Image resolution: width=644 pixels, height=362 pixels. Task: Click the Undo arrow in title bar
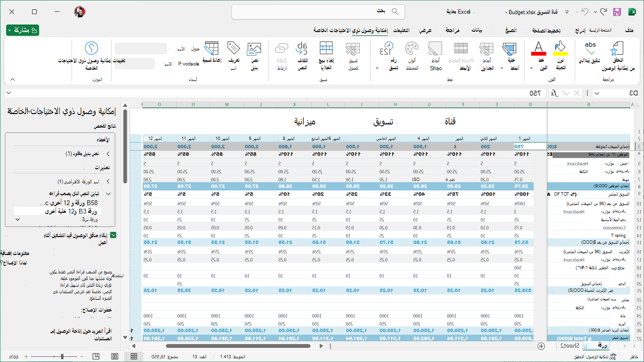(x=585, y=12)
